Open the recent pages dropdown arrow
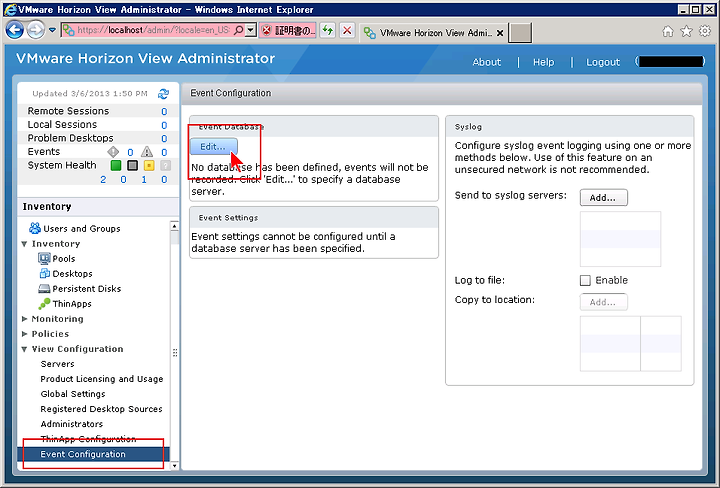720x488 pixels. (52, 30)
